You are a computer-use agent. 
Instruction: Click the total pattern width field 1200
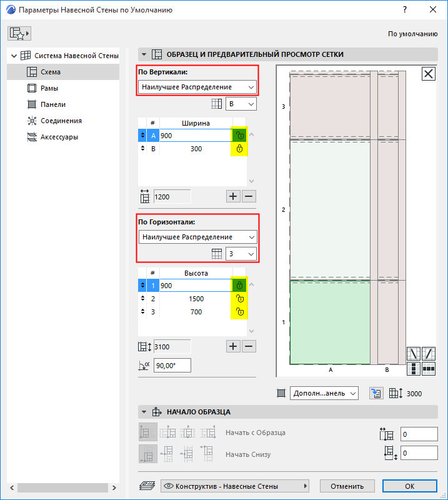pos(172,197)
